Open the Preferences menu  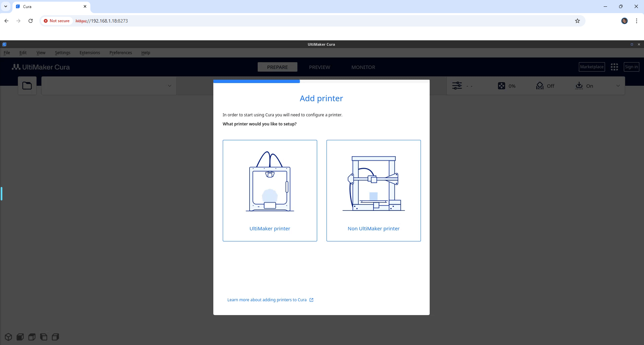[x=121, y=53]
